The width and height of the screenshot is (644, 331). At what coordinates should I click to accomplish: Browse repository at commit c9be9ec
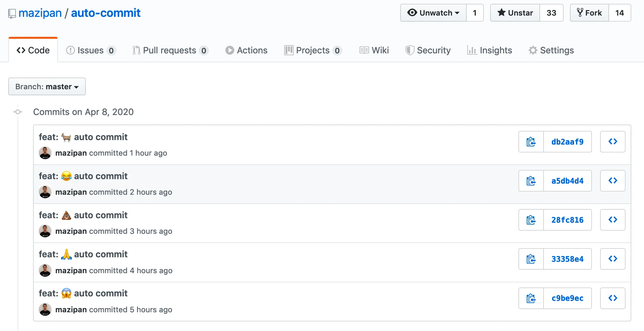[613, 298]
